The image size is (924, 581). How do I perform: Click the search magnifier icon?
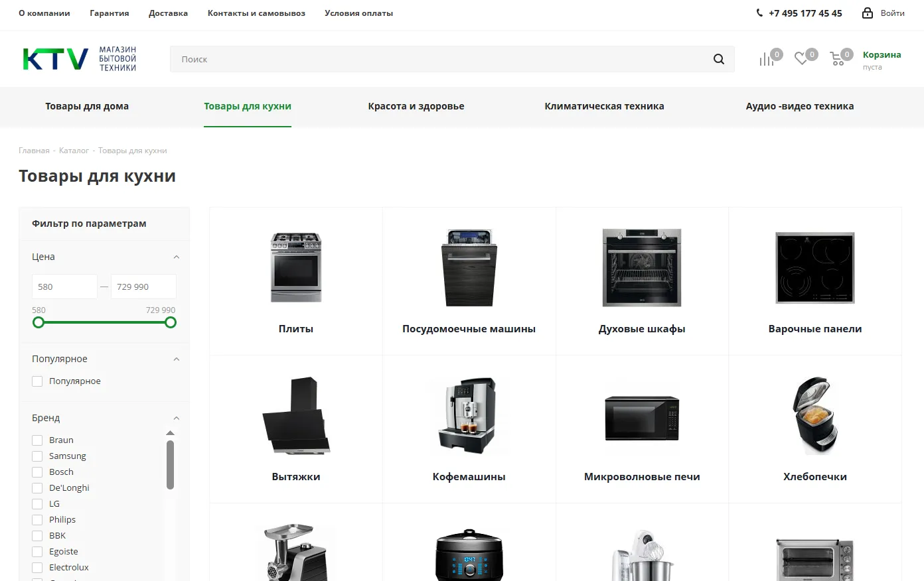(718, 59)
